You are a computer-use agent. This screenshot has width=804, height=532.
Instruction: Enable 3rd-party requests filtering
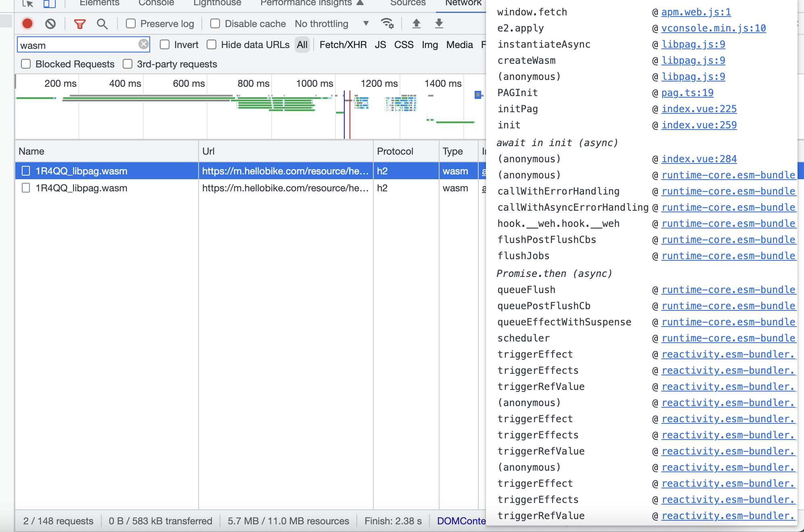128,64
